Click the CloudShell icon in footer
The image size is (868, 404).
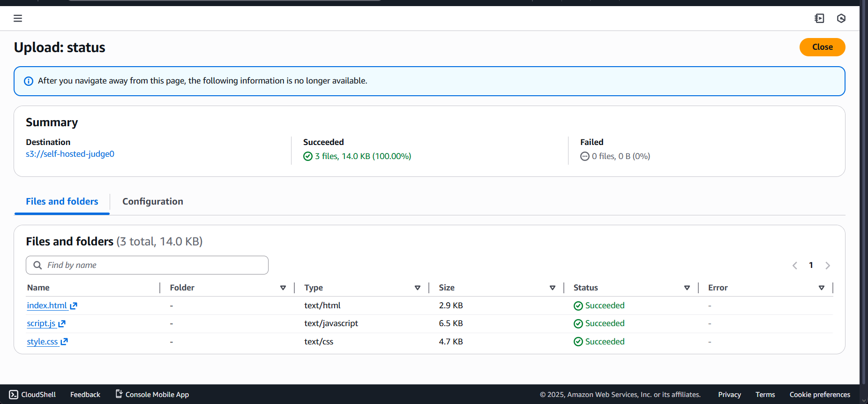coord(14,395)
